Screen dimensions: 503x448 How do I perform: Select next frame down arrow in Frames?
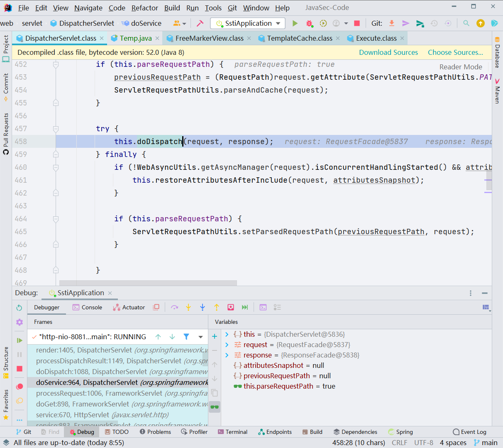point(172,337)
